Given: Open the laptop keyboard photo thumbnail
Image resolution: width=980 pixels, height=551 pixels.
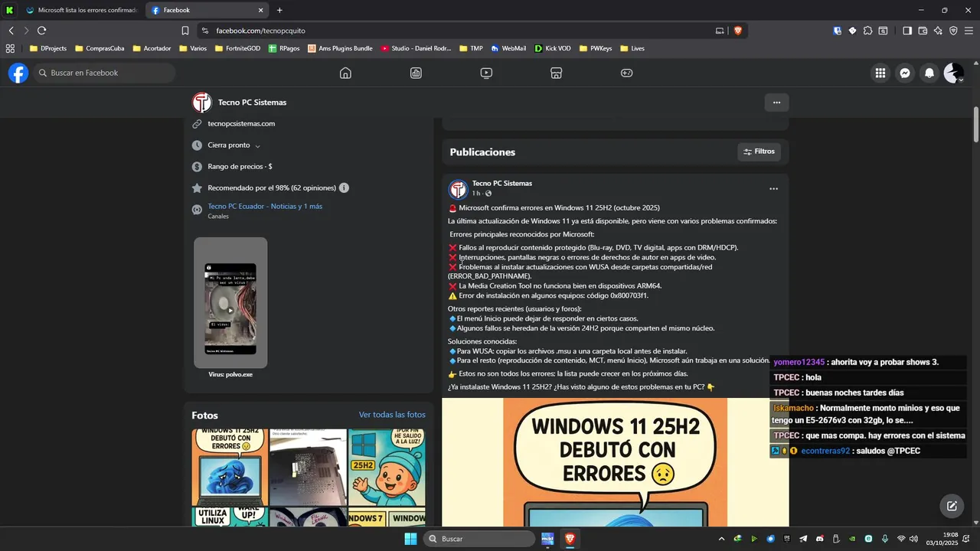Looking at the screenshot, I should (x=308, y=467).
